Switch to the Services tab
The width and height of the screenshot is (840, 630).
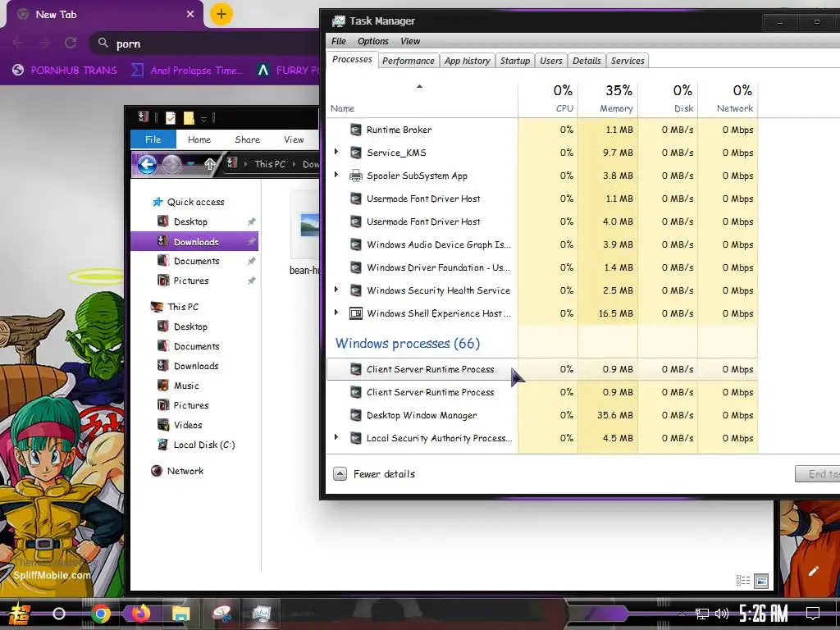pyautogui.click(x=628, y=61)
